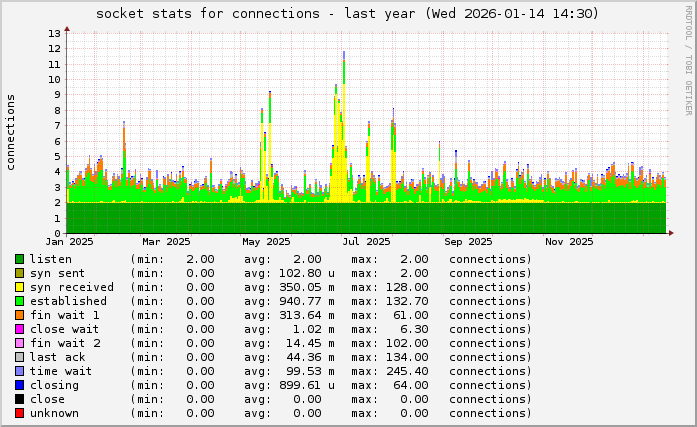Click the black close swatch
The height and width of the screenshot is (427, 697).
19,399
